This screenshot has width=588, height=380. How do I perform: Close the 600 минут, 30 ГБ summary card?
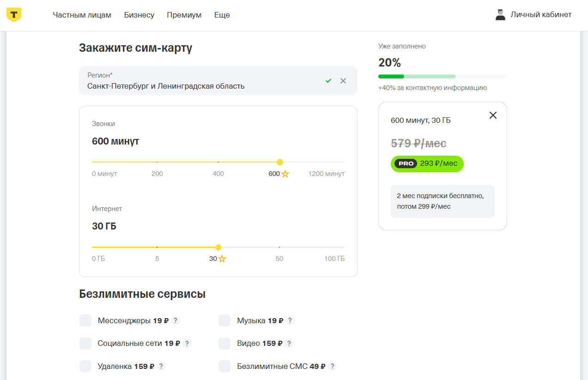(493, 115)
